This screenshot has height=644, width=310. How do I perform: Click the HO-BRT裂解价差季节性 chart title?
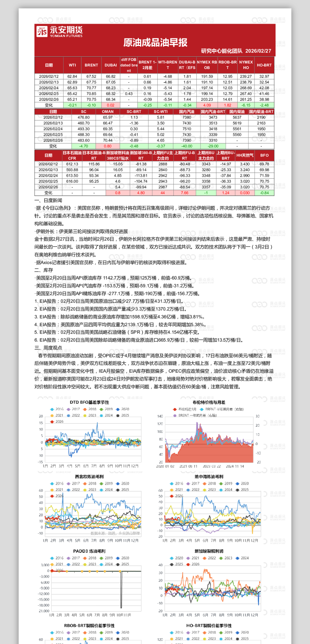[x=209, y=626]
